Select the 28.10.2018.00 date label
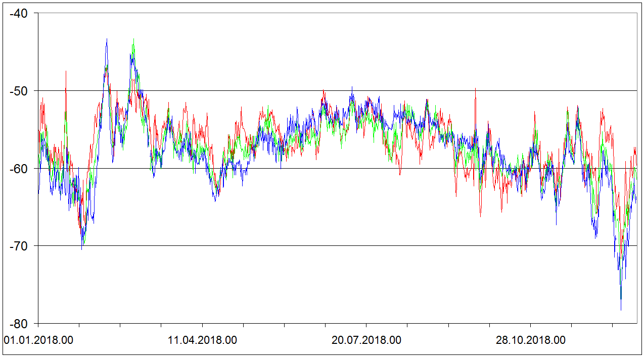 [530, 340]
